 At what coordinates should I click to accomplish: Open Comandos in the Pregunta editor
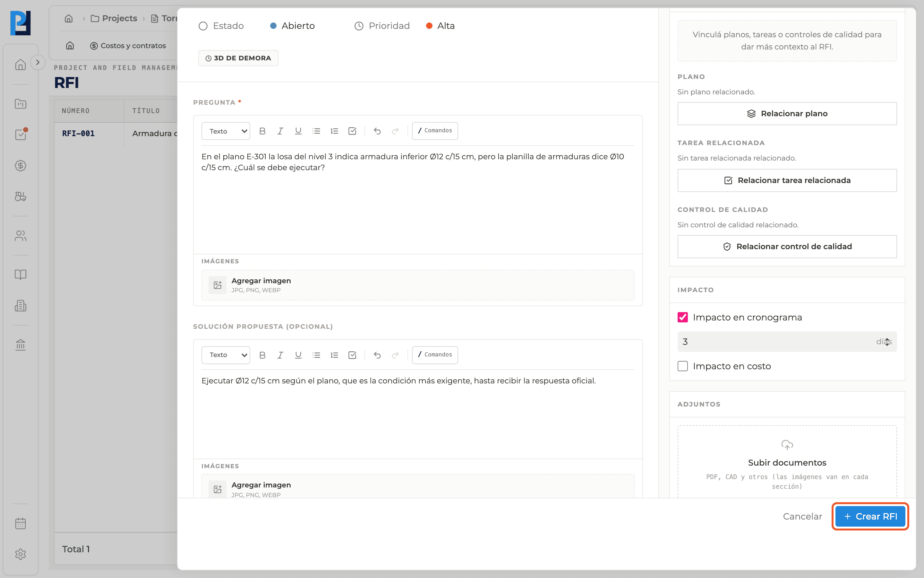[x=435, y=131]
